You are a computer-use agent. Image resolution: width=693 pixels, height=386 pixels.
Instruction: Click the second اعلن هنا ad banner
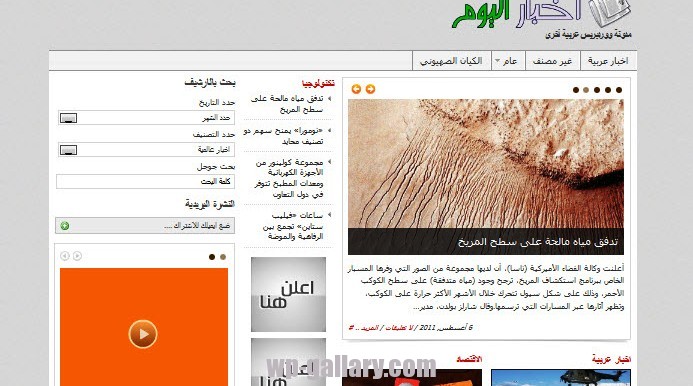coord(289,362)
